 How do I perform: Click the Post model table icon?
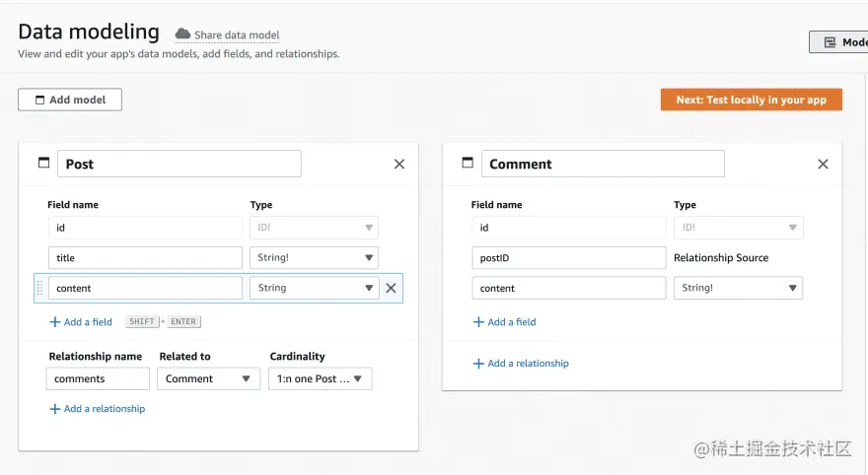point(43,164)
